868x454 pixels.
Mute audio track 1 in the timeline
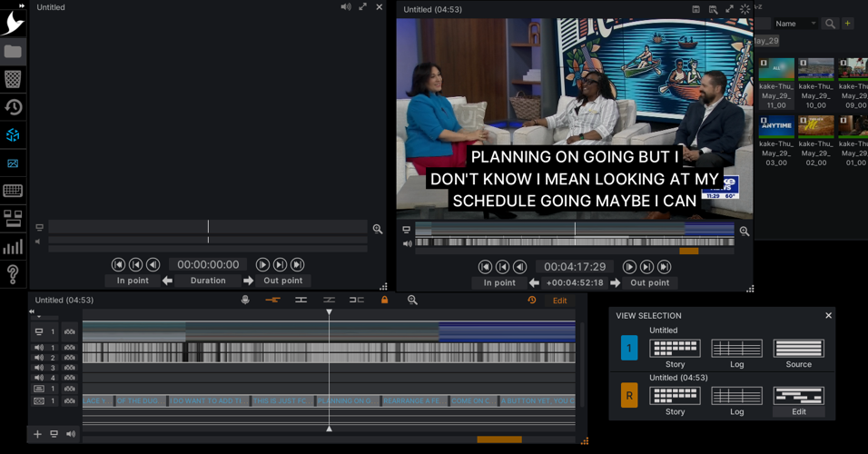coord(38,348)
